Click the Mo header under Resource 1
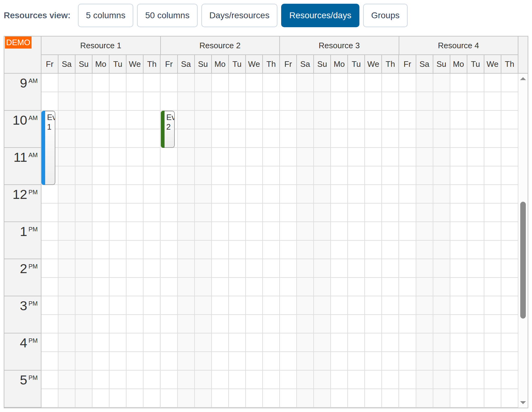The width and height of the screenshot is (532, 412). click(x=101, y=64)
